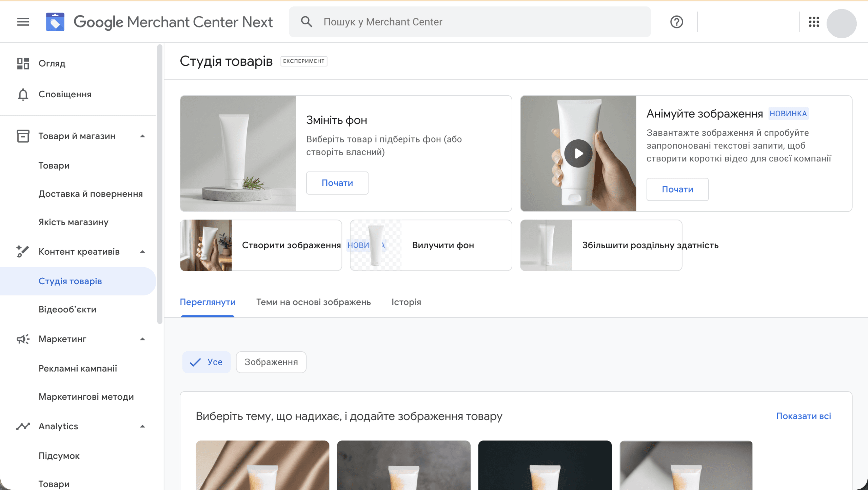Click the Показати всі link
Image resolution: width=868 pixels, height=490 pixels.
point(804,416)
